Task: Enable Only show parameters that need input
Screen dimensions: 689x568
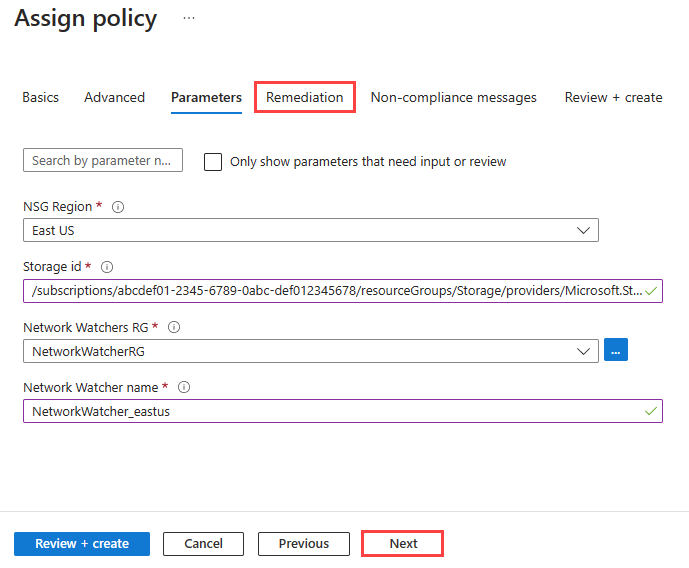Action: click(x=213, y=162)
